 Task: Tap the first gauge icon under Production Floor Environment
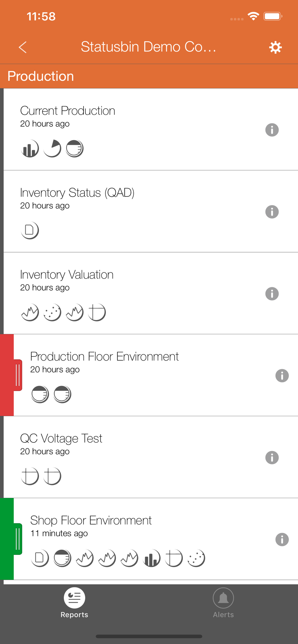pos(40,394)
